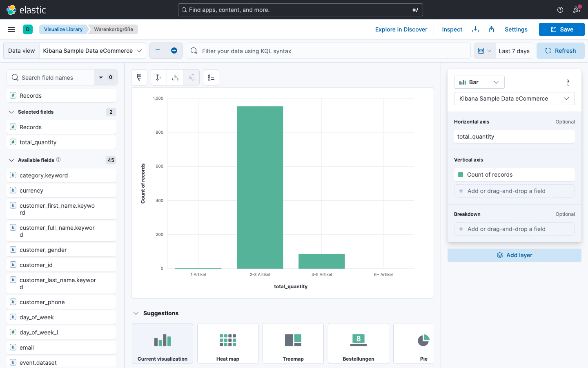
Task: Open the Kibana Sample Data eCommerce data view dropdown
Action: click(x=93, y=51)
